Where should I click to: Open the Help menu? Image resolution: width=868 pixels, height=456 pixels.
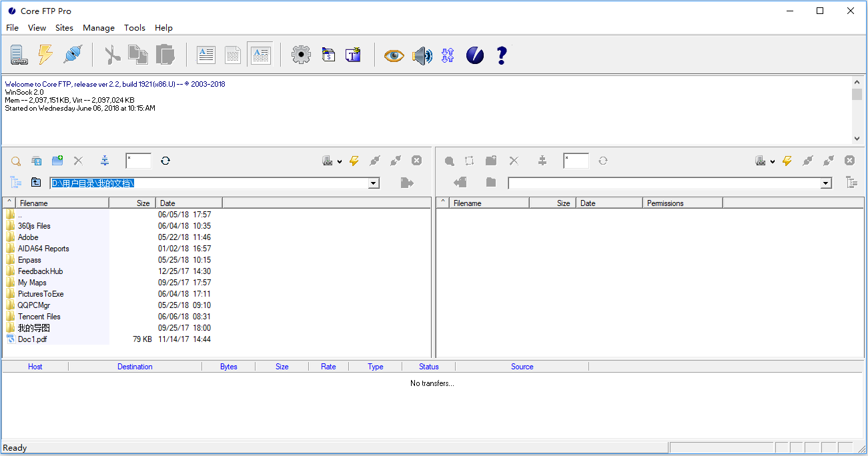pos(163,28)
